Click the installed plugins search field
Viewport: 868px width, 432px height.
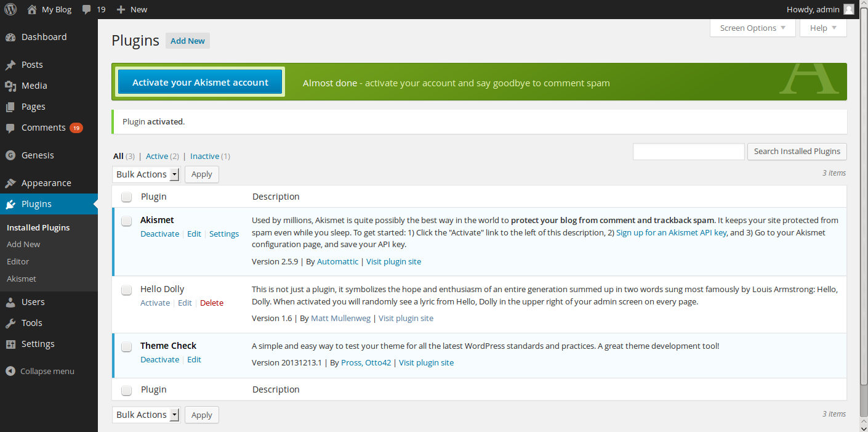(688, 152)
